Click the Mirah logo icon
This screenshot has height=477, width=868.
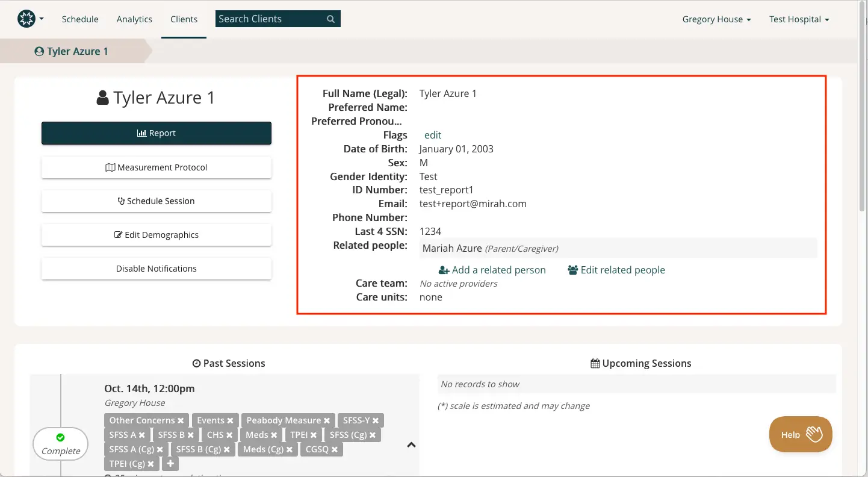point(25,19)
